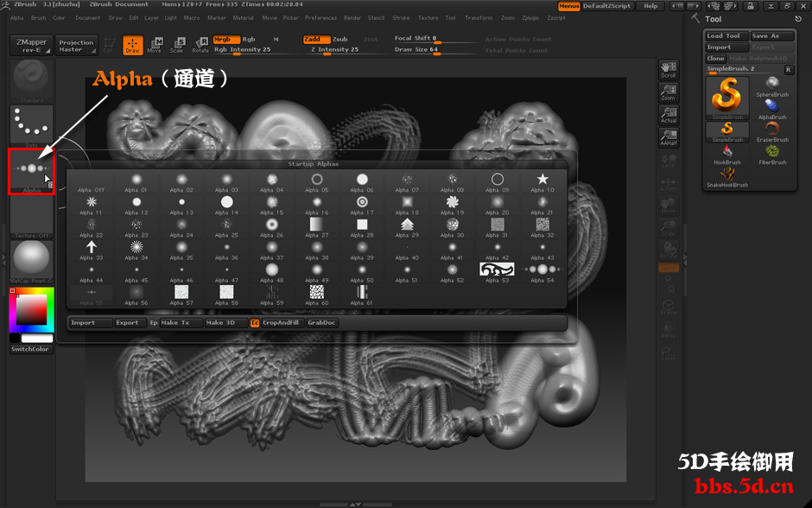Viewport: 812px width, 508px height.
Task: Open the current Alpha thumbnail picker
Action: [32, 171]
